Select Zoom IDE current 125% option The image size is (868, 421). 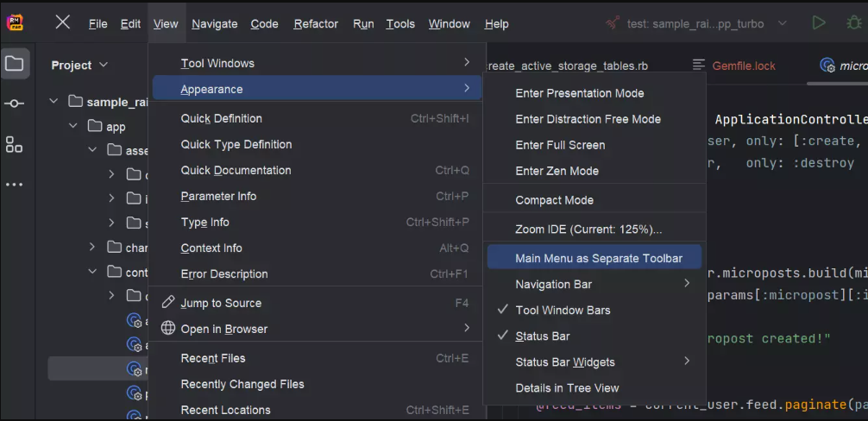[x=588, y=229]
